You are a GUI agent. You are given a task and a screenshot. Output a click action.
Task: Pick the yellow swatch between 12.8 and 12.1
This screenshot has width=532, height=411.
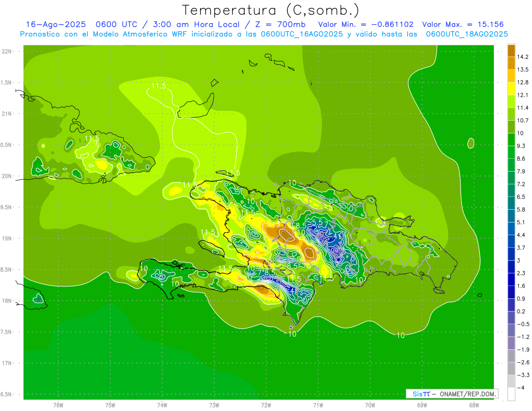point(511,89)
